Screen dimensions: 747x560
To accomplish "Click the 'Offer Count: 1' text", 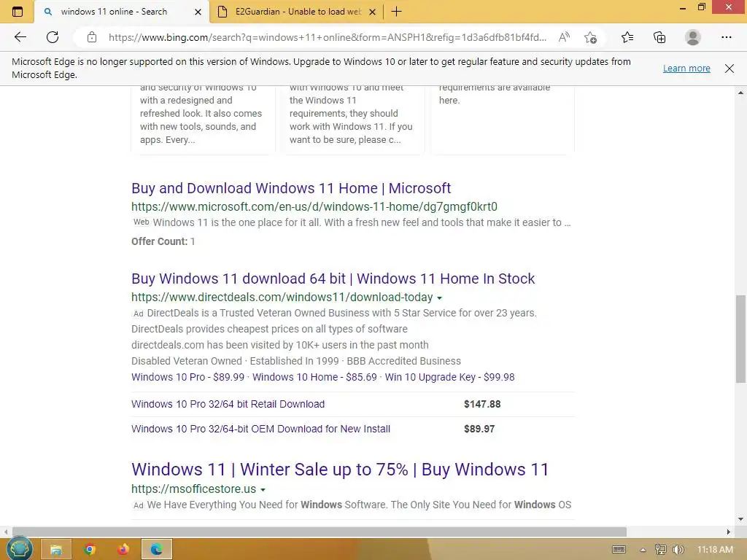I will [163, 241].
